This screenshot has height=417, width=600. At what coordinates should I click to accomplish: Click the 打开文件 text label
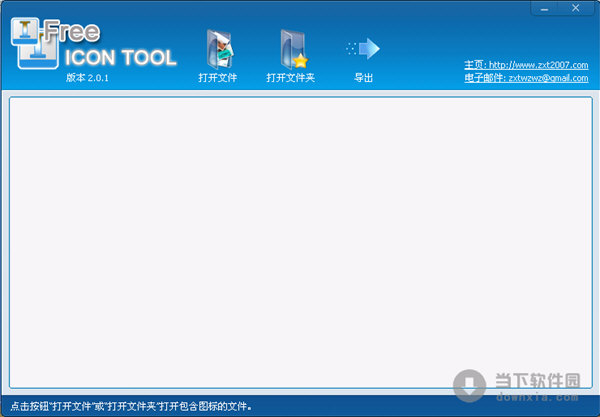(218, 78)
